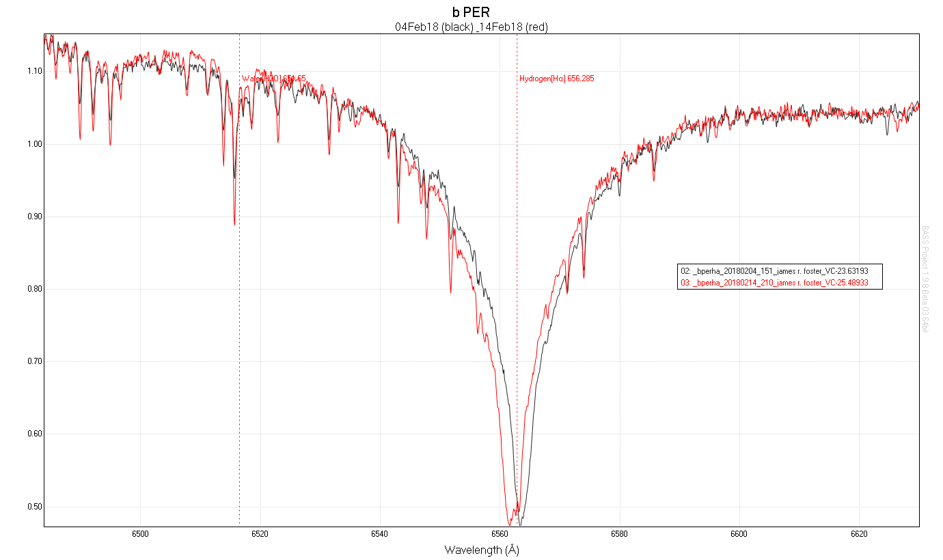Click the Wavelength (Å) axis label
This screenshot has width=943, height=560.
pos(482,548)
